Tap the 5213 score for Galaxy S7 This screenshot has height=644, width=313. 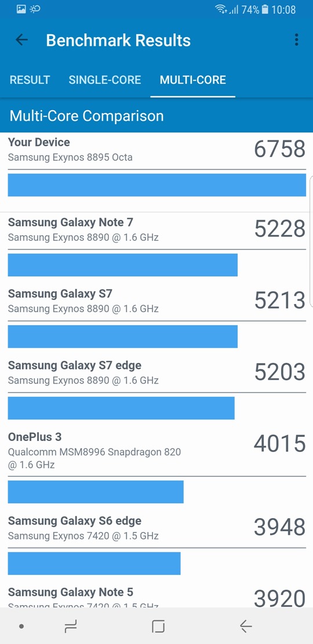(x=280, y=301)
